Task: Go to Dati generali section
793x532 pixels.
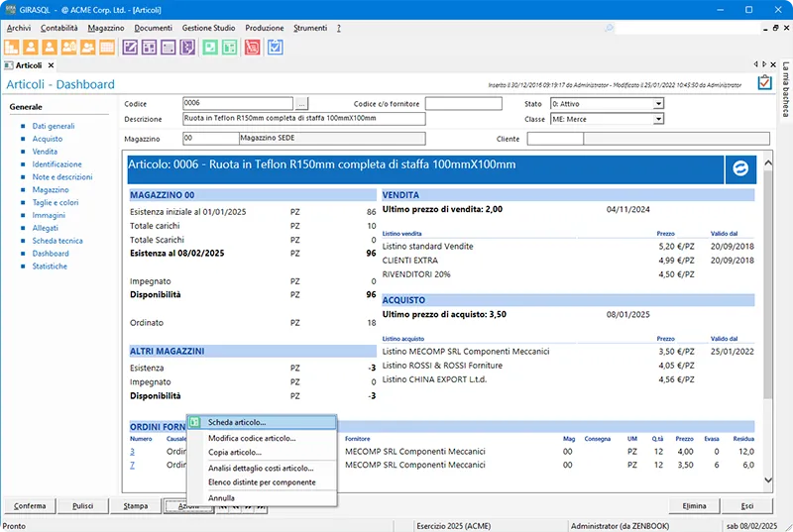Action: pos(54,126)
